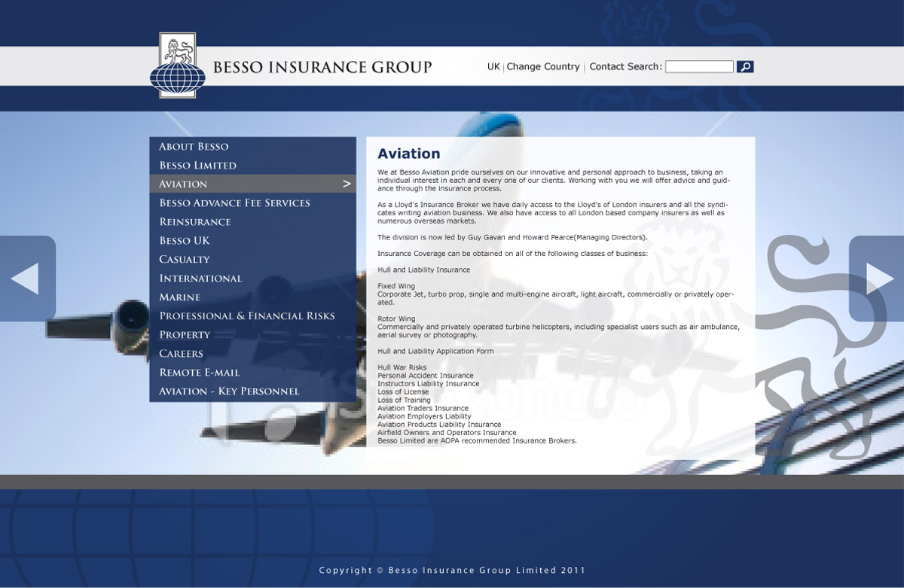Click the Guy Gavan and Howard Pearce sentence
The height and width of the screenshot is (588, 904).
(x=512, y=237)
